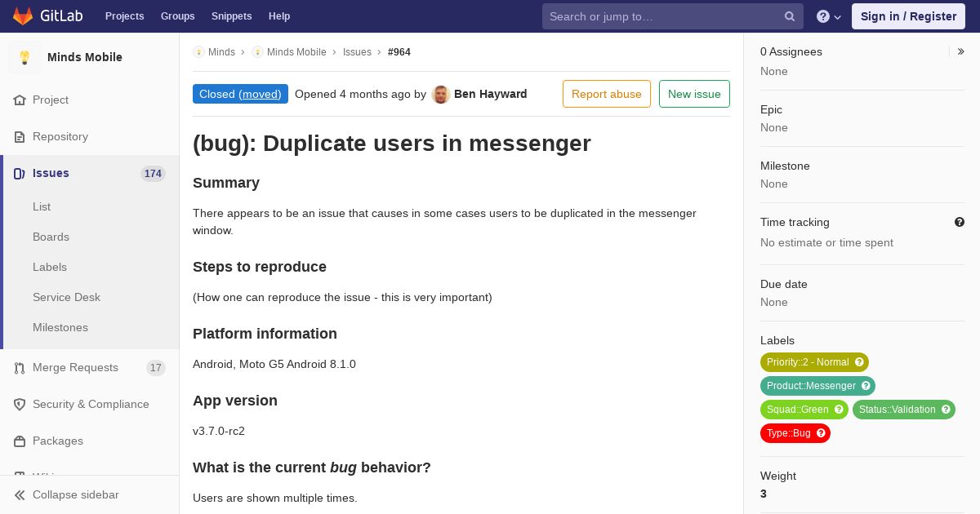This screenshot has width=980, height=514.
Task: Open the Projects menu
Action: click(124, 16)
